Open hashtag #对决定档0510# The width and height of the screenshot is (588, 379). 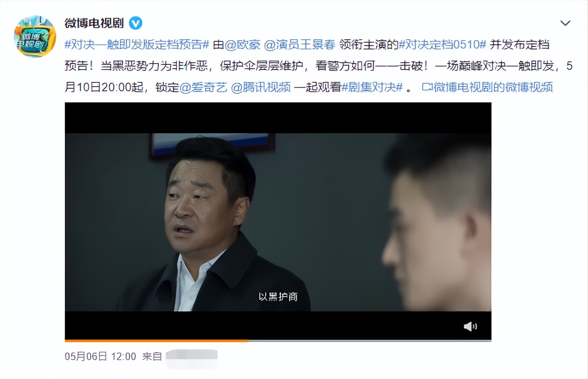click(442, 44)
